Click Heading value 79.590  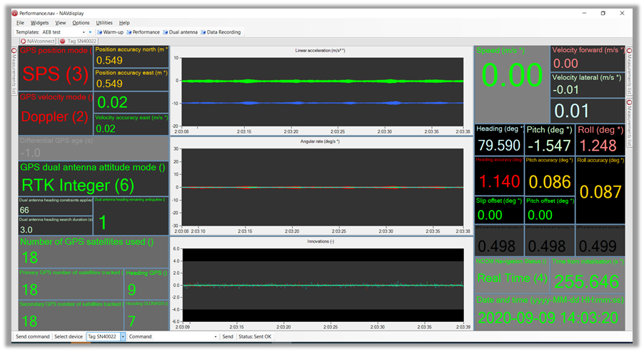click(499, 145)
